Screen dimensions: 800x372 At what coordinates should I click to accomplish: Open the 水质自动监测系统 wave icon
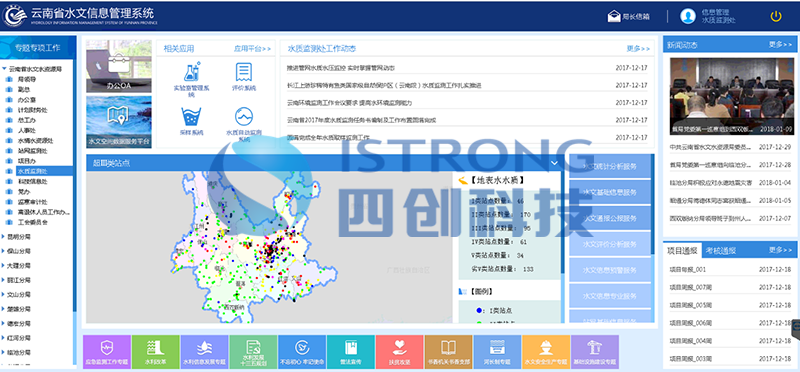(244, 117)
